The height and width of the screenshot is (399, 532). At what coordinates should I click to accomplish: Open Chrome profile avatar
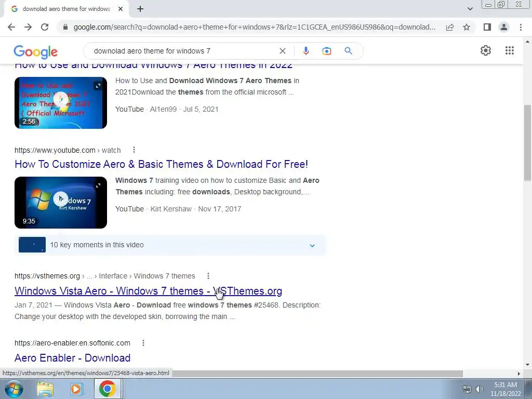pyautogui.click(x=504, y=27)
